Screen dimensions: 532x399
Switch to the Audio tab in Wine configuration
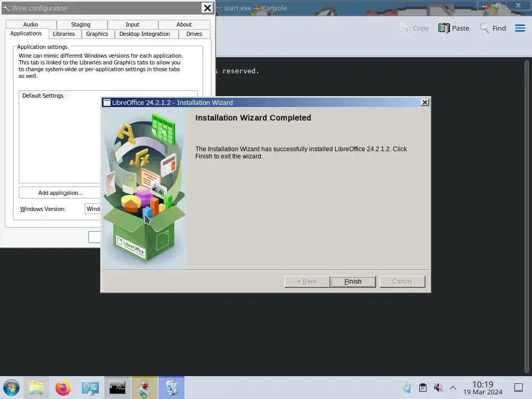pyautogui.click(x=31, y=24)
